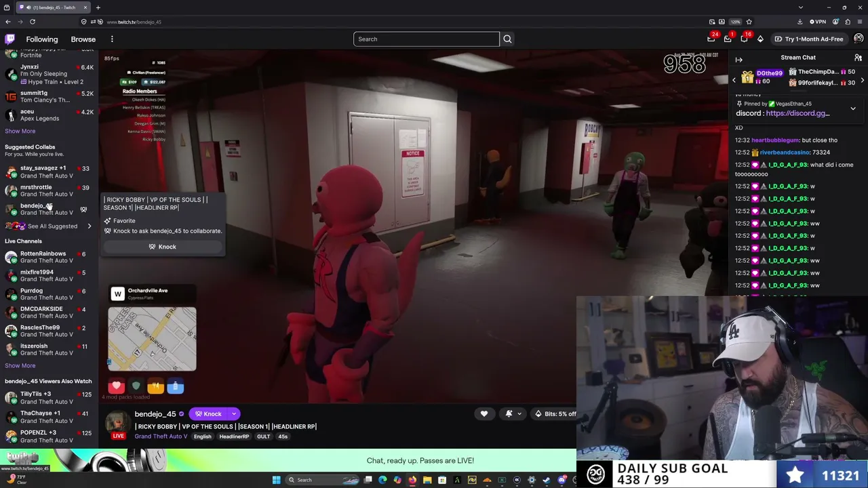The width and height of the screenshot is (868, 488).
Task: Go to next gift leaderboard entry
Action: click(862, 81)
